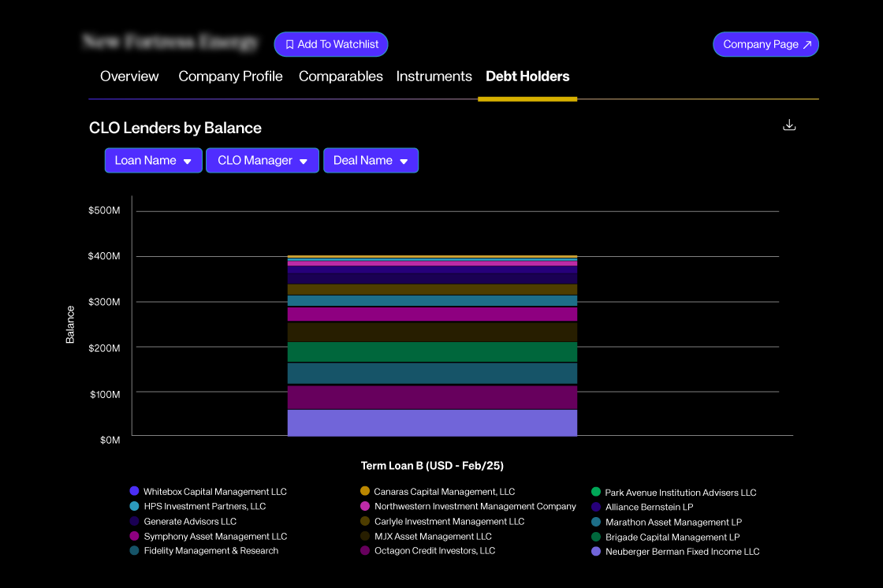This screenshot has height=588, width=883.
Task: Click the HPS Investment Partners legend dot
Action: coord(133,506)
